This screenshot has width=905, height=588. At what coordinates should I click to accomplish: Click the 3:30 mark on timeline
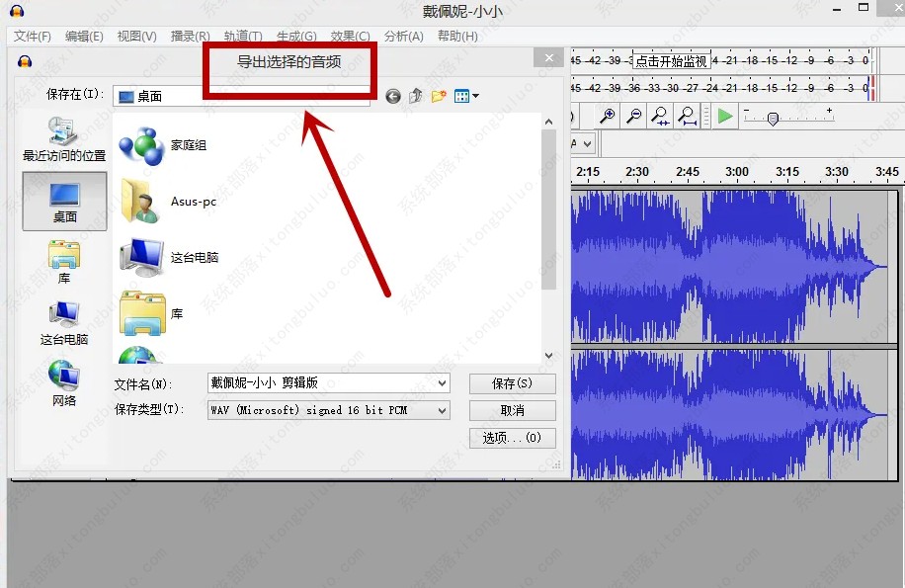tap(837, 172)
